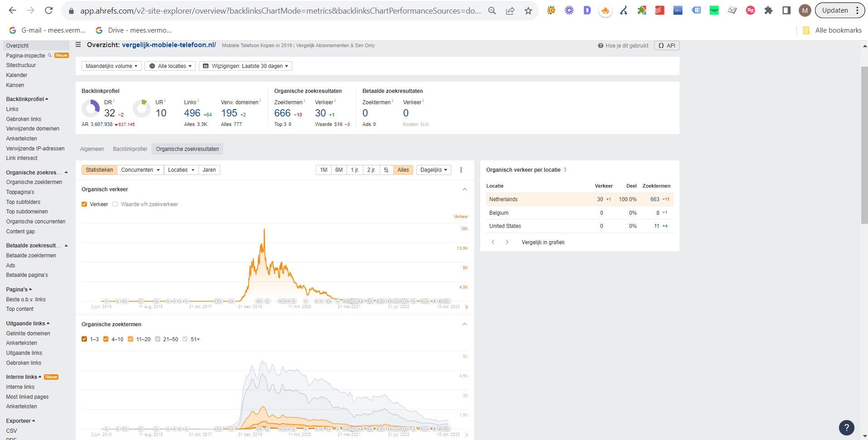This screenshot has width=868, height=440.
Task: Click the Alle bookmarks folder icon
Action: click(x=806, y=30)
